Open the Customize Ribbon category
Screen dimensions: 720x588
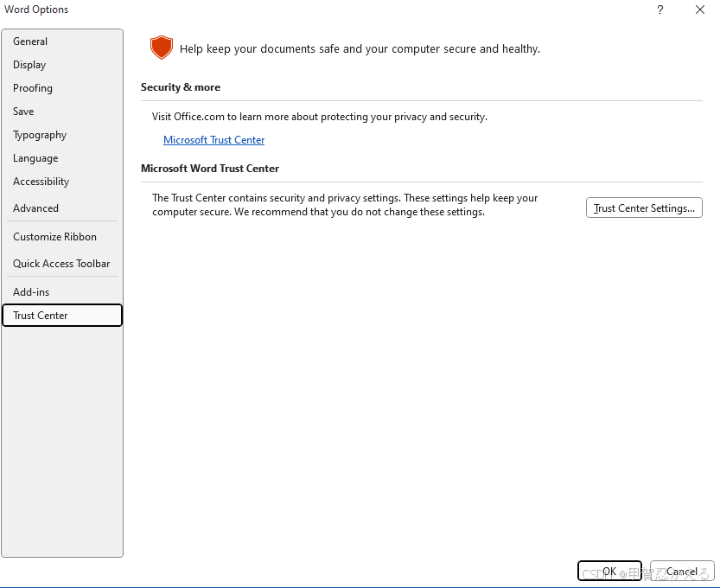click(62, 237)
